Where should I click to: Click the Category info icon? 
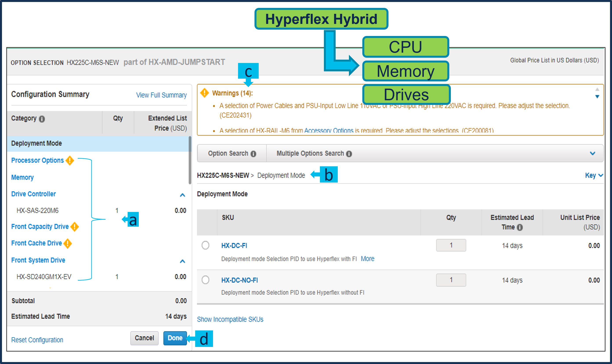pyautogui.click(x=42, y=119)
